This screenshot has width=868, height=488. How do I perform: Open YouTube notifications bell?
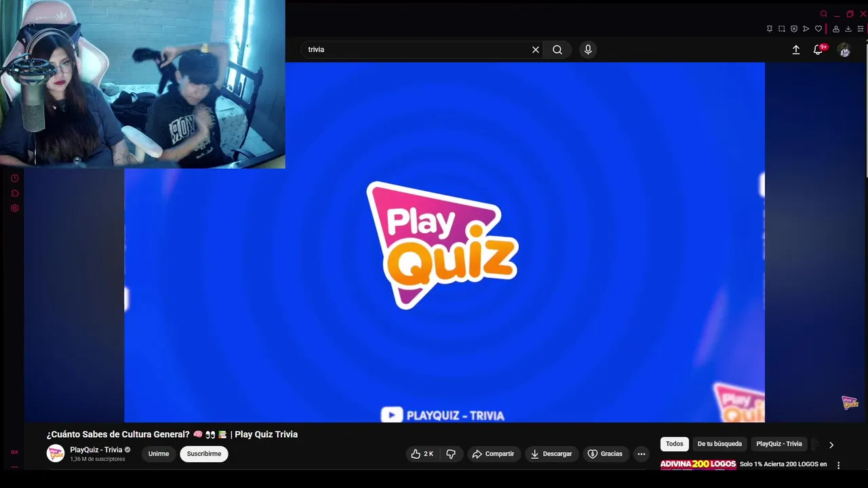click(x=818, y=49)
